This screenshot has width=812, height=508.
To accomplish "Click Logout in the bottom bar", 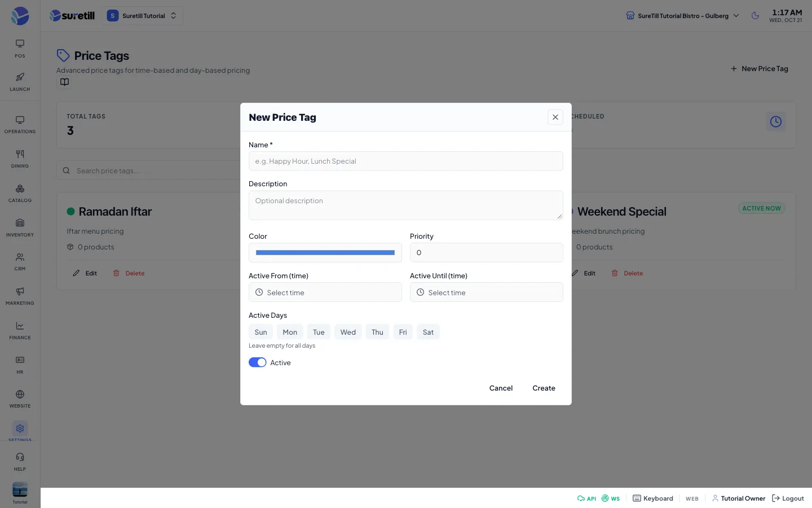I will pyautogui.click(x=788, y=498).
